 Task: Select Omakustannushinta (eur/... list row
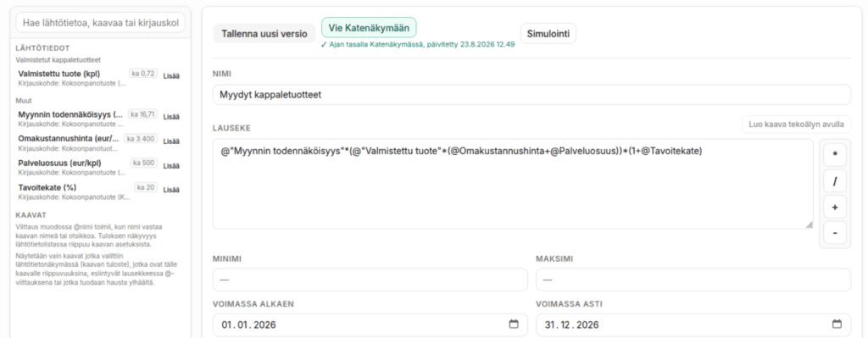coord(100,142)
